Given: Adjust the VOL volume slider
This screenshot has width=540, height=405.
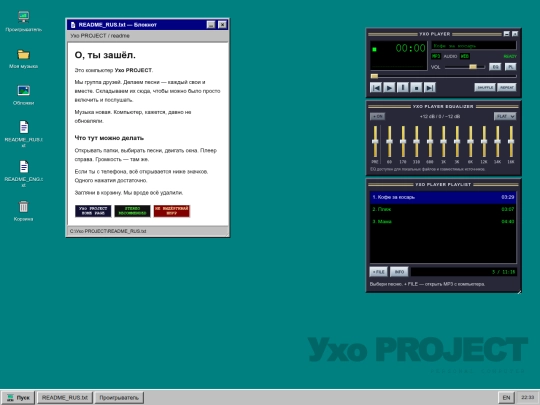Looking at the screenshot, I should pos(465,67).
